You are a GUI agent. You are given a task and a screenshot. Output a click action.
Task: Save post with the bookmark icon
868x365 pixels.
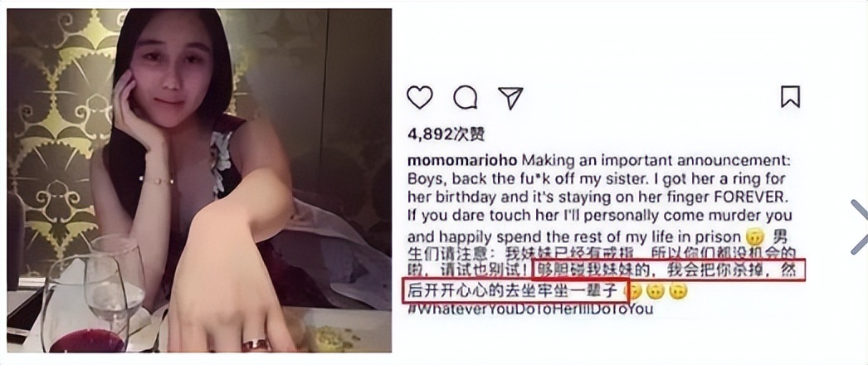pos(790,96)
